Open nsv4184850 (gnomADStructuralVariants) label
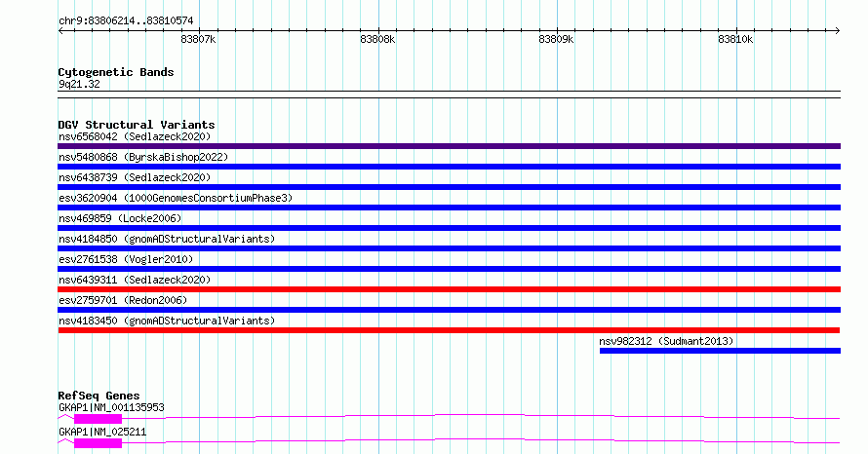 pos(167,239)
